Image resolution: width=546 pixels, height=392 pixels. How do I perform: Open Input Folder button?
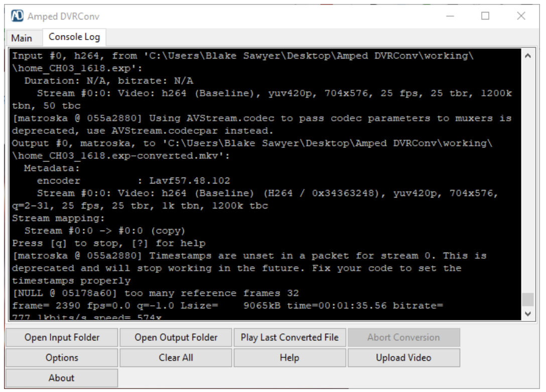(62, 337)
